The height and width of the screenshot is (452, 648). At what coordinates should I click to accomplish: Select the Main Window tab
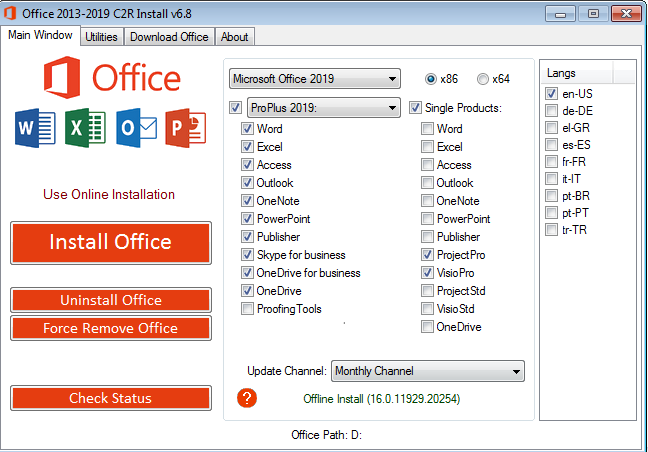pyautogui.click(x=40, y=35)
